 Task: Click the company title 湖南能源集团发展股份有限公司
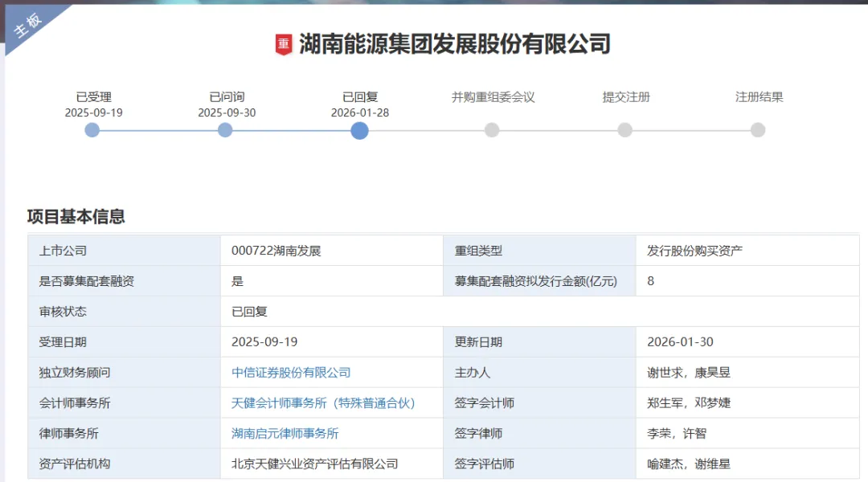click(454, 44)
